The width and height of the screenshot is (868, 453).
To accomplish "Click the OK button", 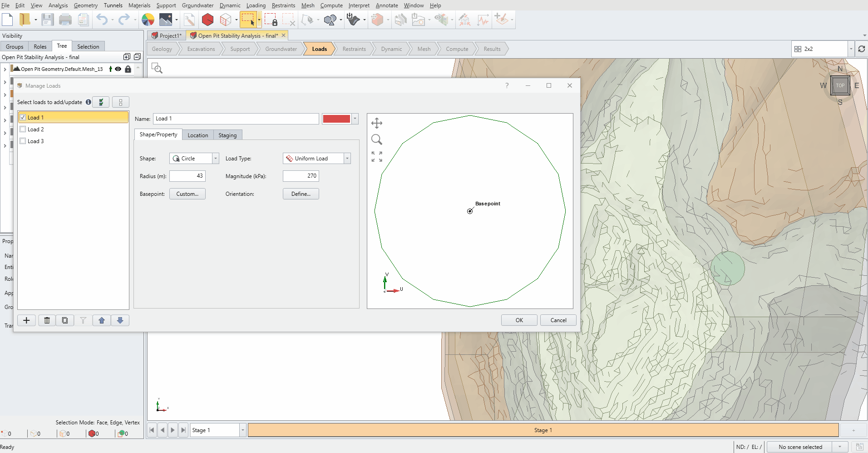I will click(519, 320).
